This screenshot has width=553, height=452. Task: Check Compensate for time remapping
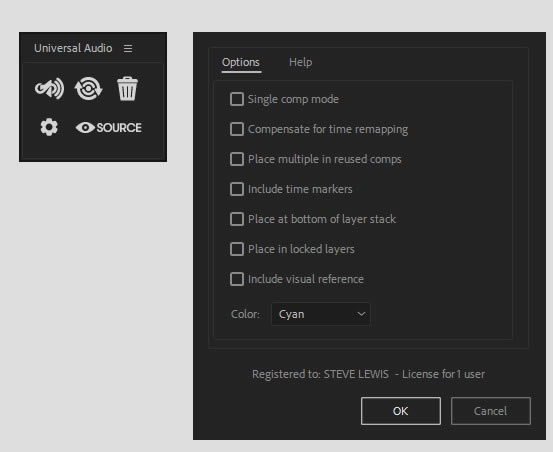[x=237, y=129]
